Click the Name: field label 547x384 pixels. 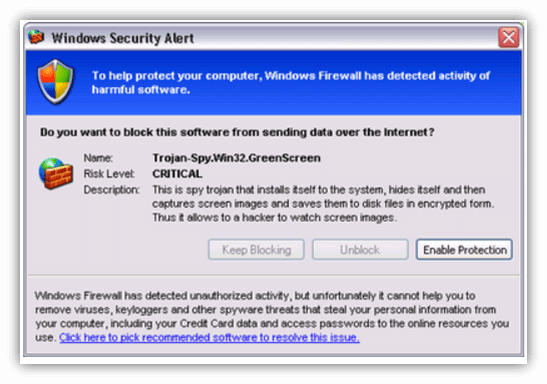click(x=98, y=158)
